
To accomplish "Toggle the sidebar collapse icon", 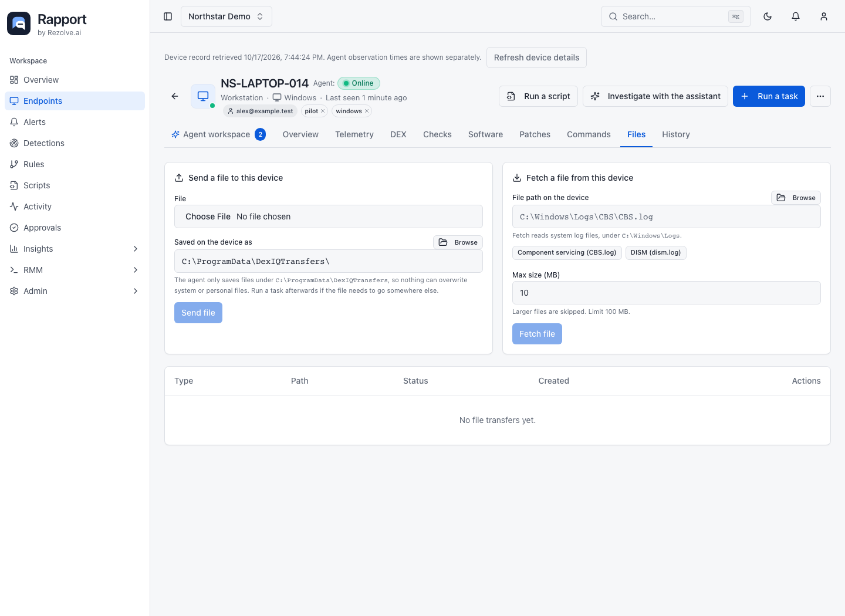I will [x=168, y=16].
